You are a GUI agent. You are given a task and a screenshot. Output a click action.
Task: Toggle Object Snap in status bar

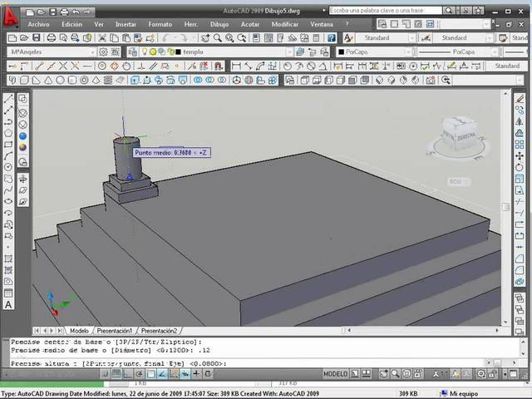tap(151, 374)
